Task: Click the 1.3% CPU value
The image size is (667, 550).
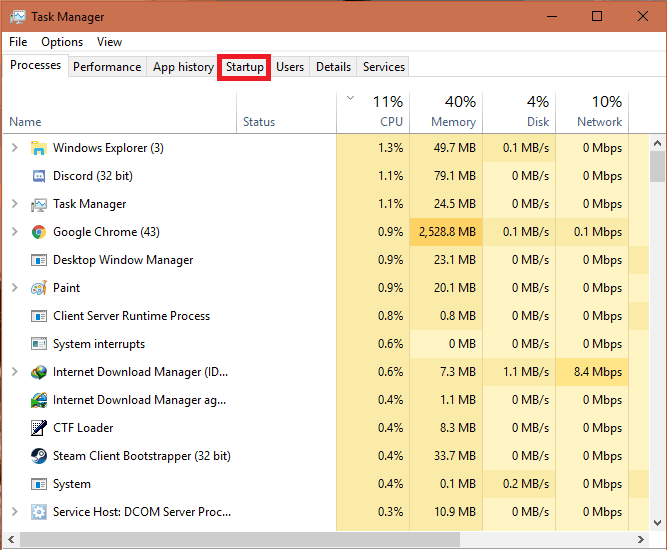Action: pos(391,148)
